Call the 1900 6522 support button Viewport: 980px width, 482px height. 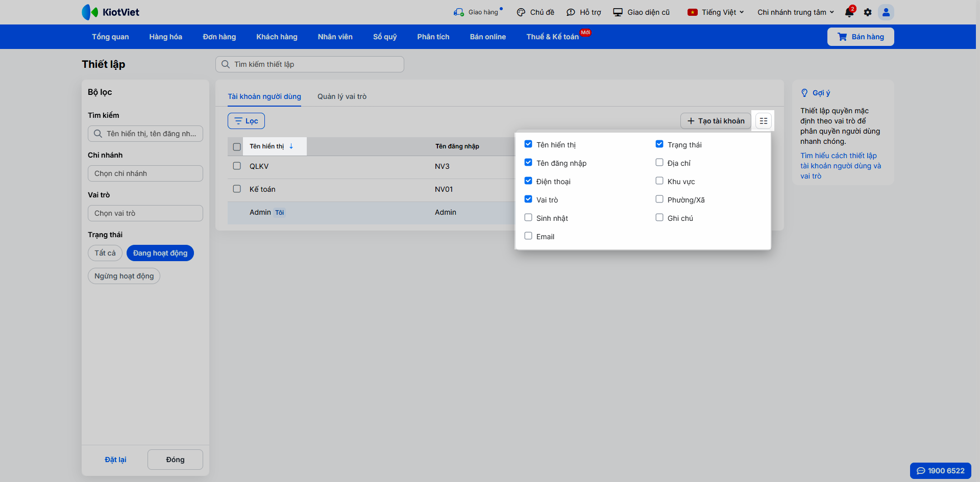coord(941,471)
